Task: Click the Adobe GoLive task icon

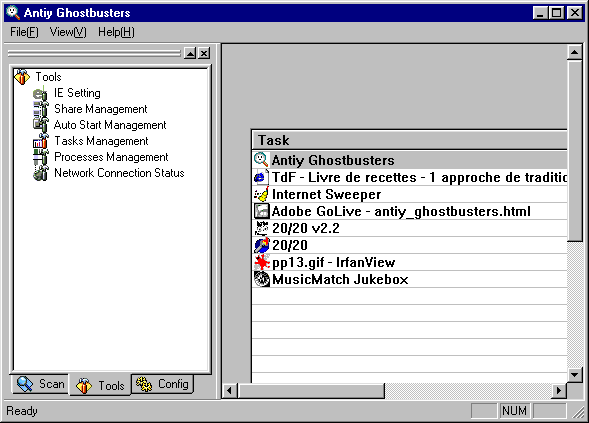Action: pyautogui.click(x=261, y=211)
